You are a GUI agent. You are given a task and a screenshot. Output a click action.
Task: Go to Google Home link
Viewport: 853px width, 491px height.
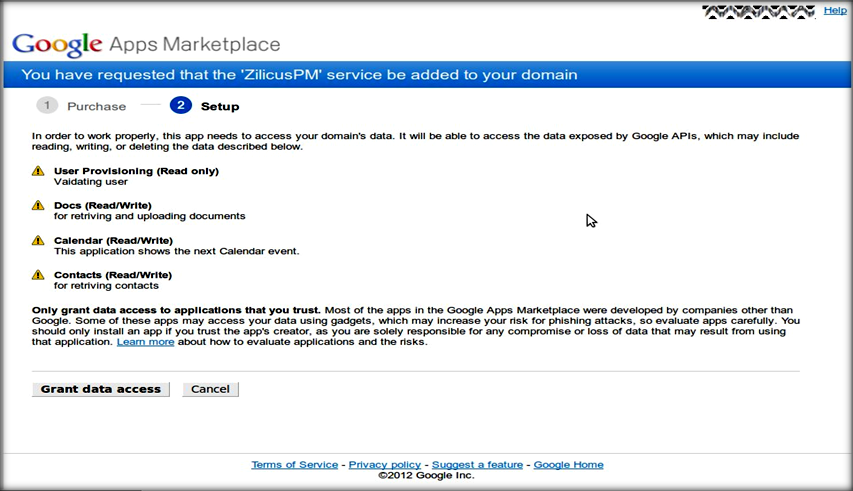(x=568, y=465)
